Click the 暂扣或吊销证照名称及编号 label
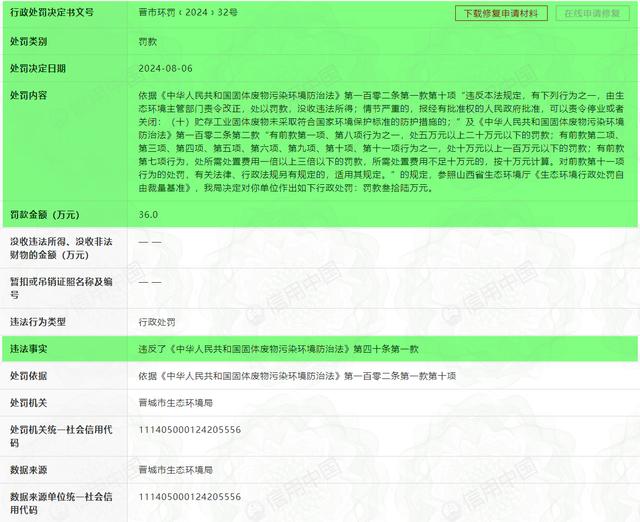 [61, 288]
